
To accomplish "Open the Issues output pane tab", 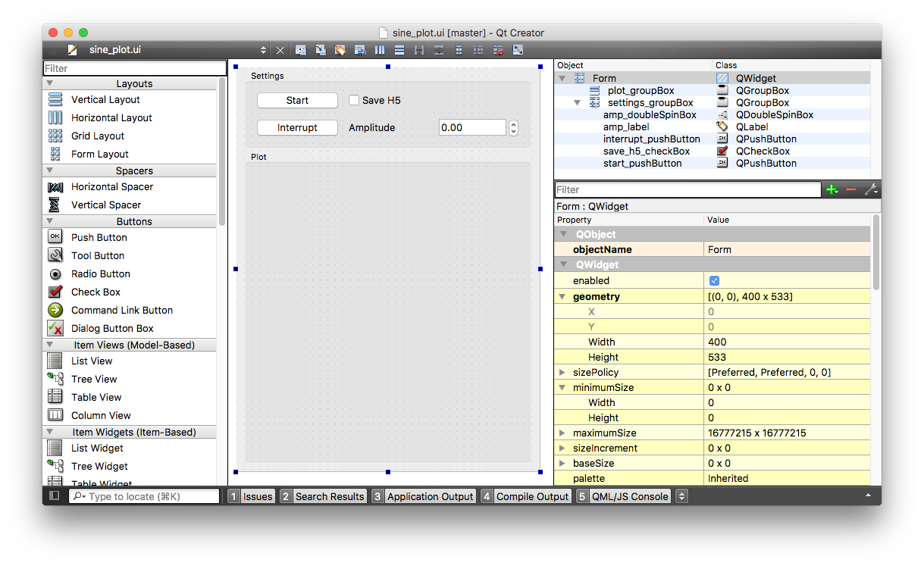I will [251, 496].
